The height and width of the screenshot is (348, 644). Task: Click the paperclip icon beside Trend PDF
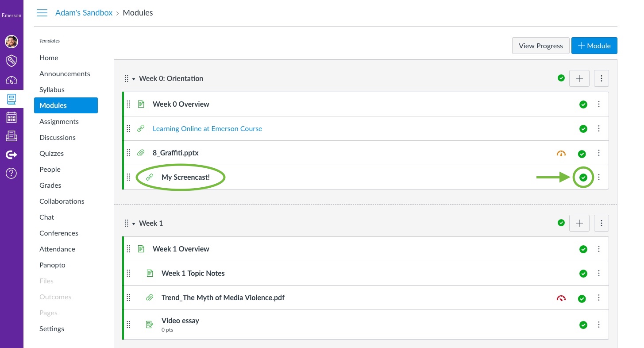[150, 298]
